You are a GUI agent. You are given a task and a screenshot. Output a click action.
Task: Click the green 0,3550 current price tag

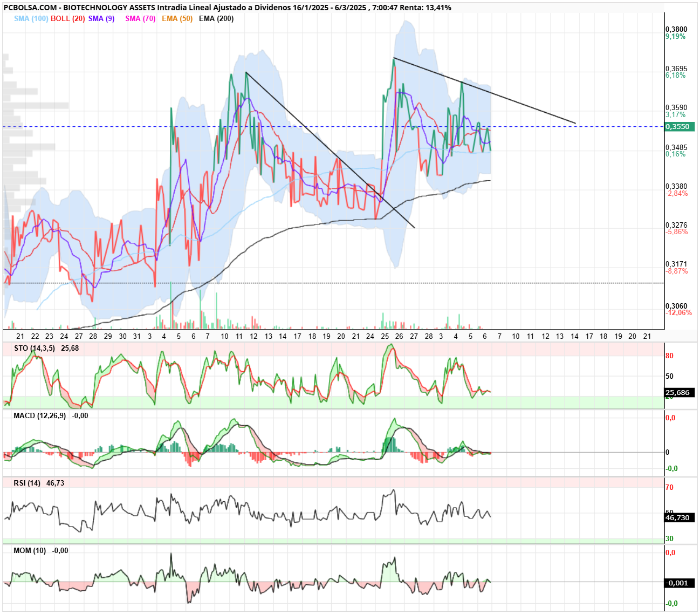click(x=680, y=127)
